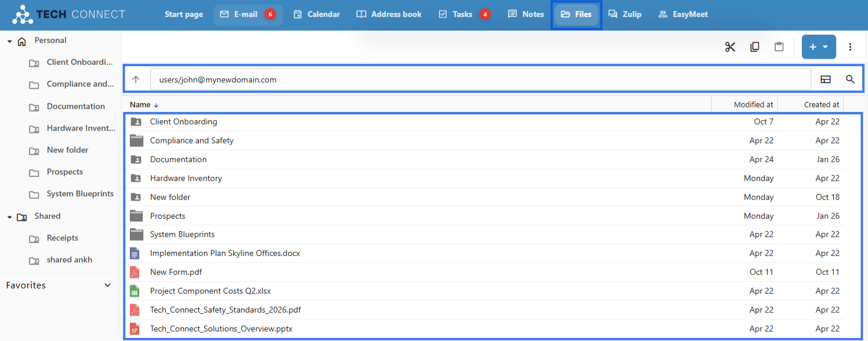This screenshot has height=341, width=868.
Task: Sort files by Name column header
Action: point(144,104)
